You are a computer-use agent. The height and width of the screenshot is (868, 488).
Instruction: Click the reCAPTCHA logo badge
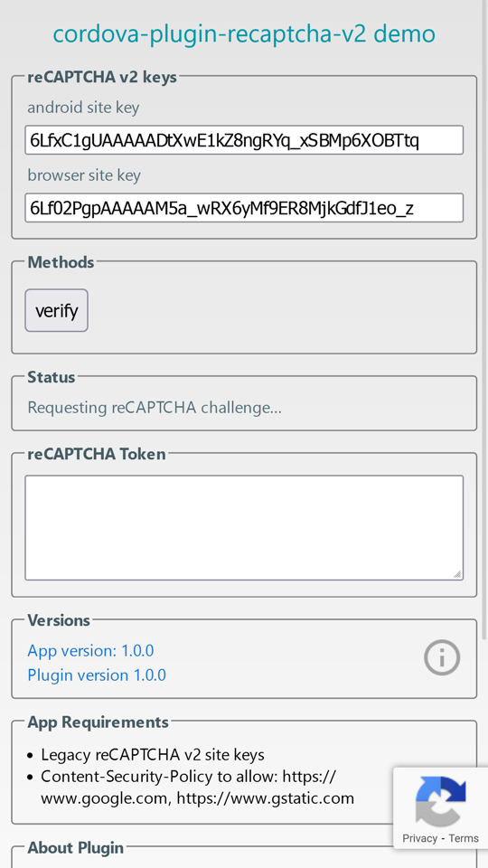(x=440, y=802)
